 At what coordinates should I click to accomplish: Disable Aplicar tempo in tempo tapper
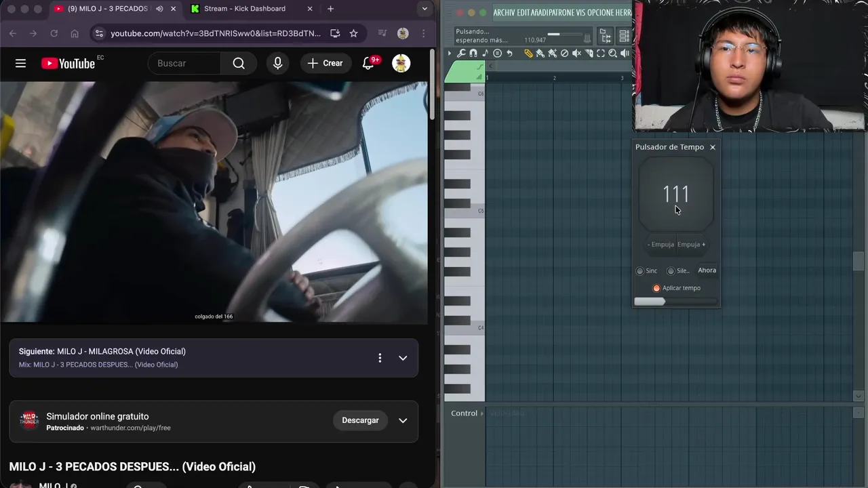pyautogui.click(x=656, y=288)
